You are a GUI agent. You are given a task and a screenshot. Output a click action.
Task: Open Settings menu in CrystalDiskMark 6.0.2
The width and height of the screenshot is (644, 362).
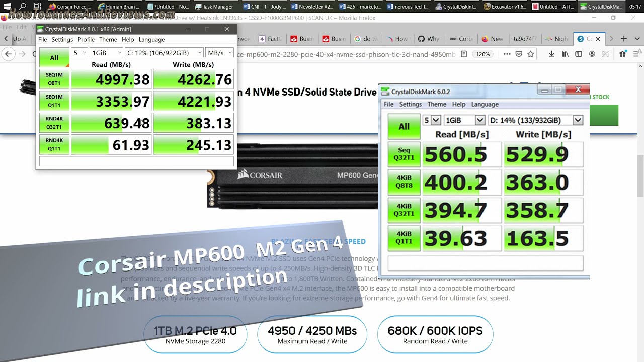(x=411, y=104)
